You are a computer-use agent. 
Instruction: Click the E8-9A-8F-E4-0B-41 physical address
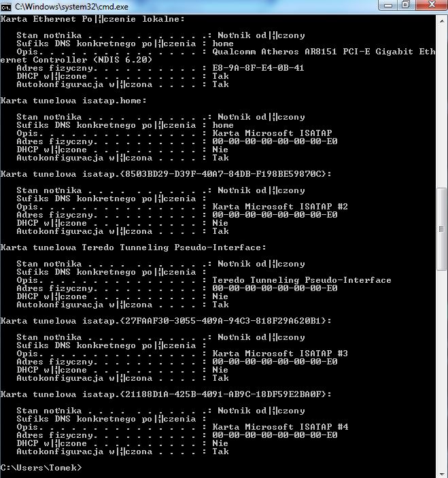click(x=258, y=68)
